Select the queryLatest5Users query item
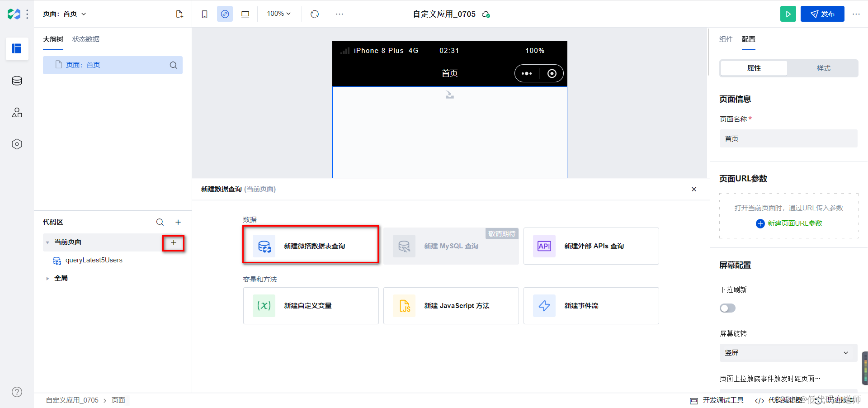The height and width of the screenshot is (408, 868). (x=94, y=261)
